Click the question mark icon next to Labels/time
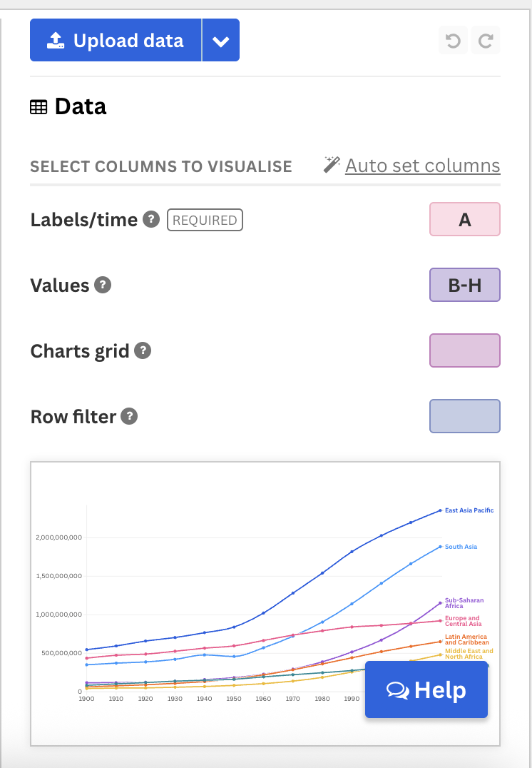This screenshot has height=768, width=532. click(x=150, y=220)
